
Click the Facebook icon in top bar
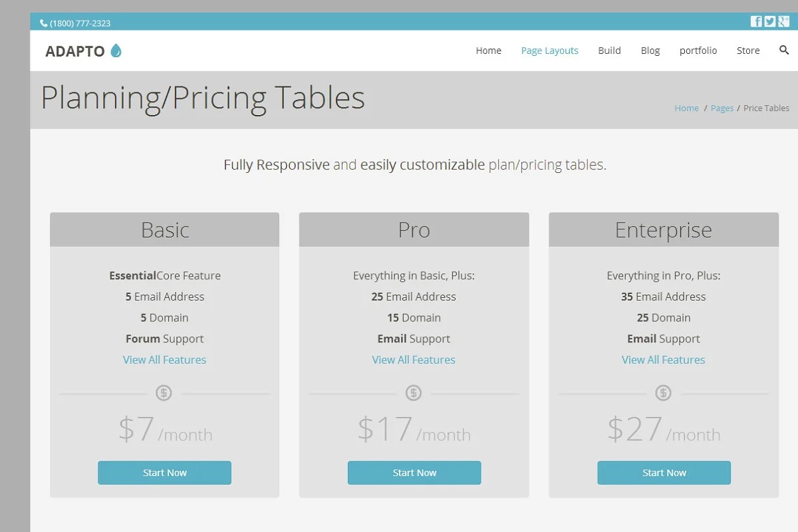pos(756,21)
